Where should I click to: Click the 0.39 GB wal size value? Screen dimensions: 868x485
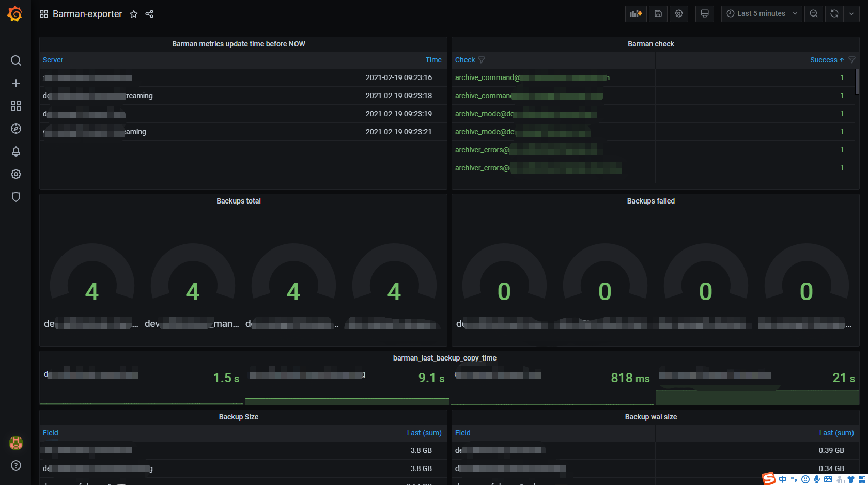point(831,450)
